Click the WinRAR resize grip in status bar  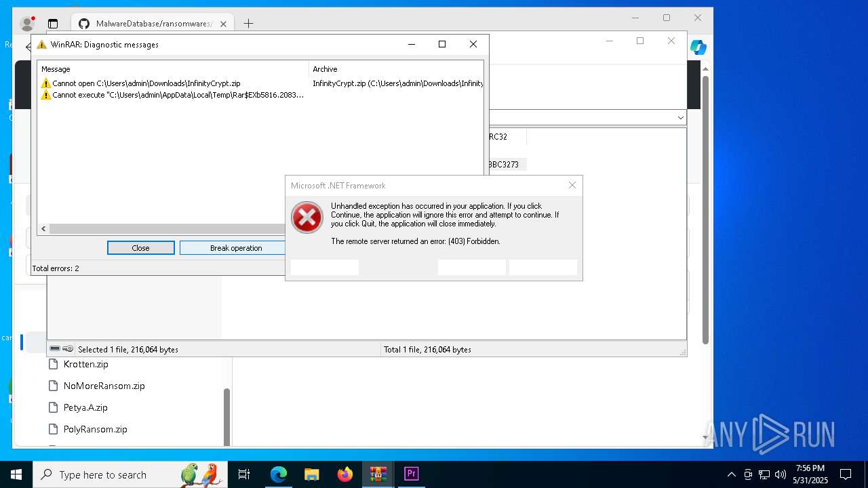tap(682, 352)
